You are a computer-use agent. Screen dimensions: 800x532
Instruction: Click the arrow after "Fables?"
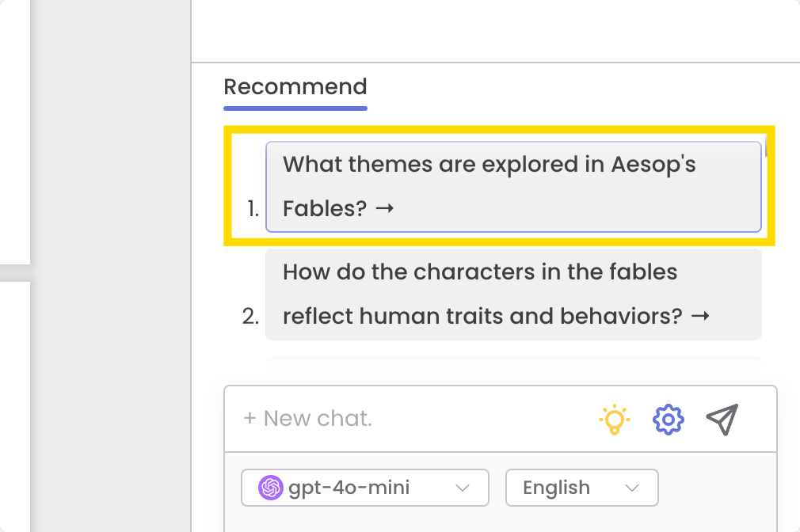384,208
